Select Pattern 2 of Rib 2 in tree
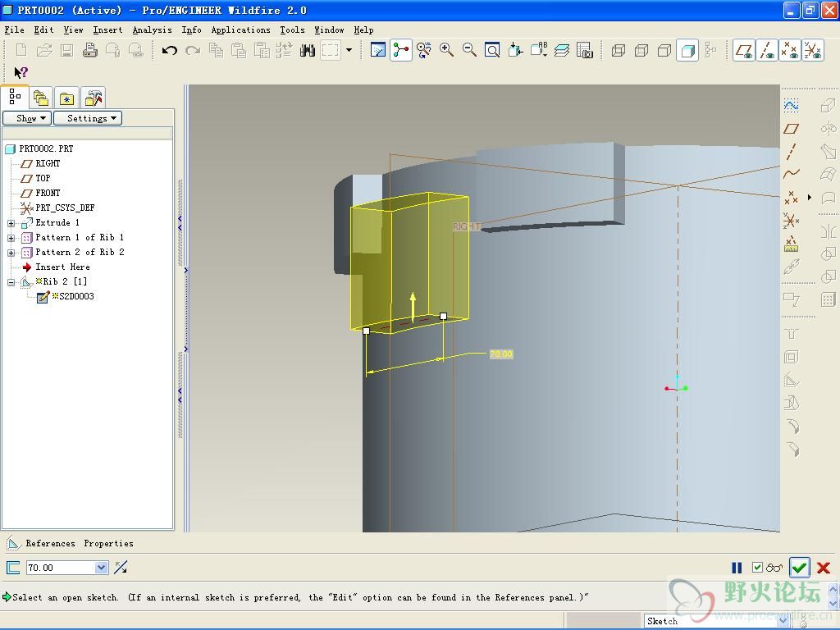The width and height of the screenshot is (840, 630). pyautogui.click(x=80, y=252)
